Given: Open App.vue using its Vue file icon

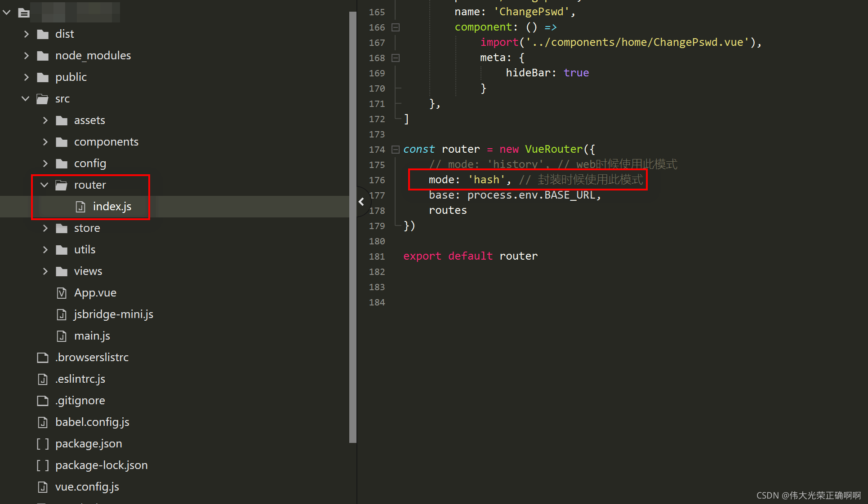Looking at the screenshot, I should point(62,292).
